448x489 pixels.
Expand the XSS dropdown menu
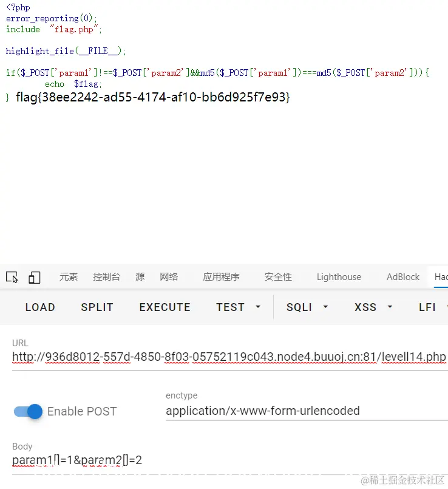373,307
